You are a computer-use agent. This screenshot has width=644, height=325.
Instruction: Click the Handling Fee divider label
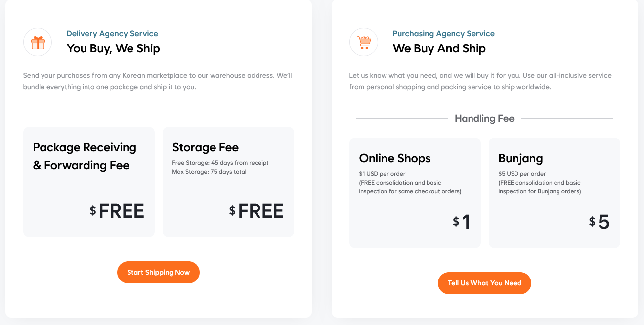(x=484, y=118)
